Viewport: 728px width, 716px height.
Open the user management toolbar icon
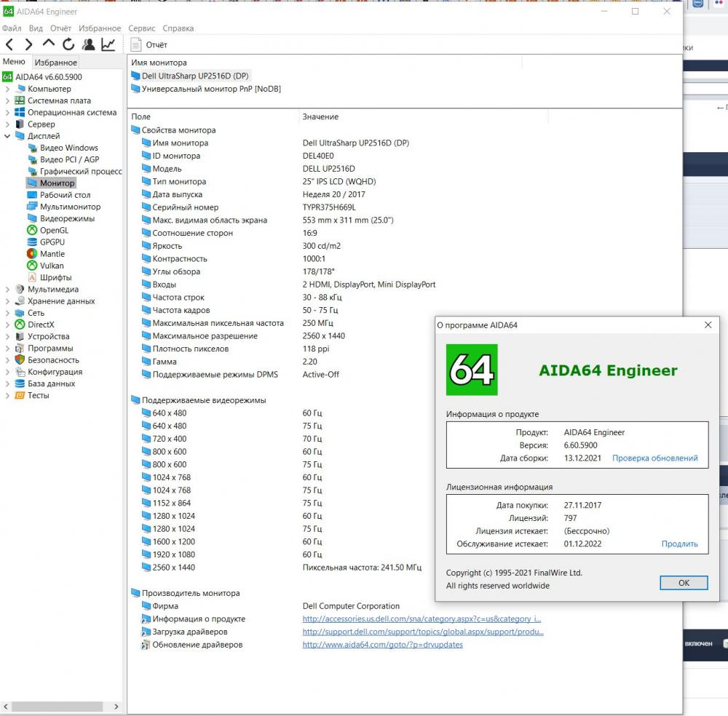tap(88, 44)
